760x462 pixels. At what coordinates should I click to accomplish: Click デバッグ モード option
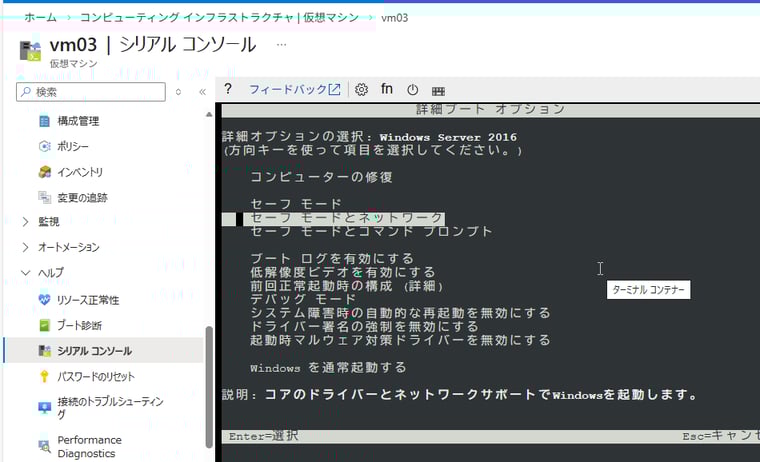[x=303, y=299]
